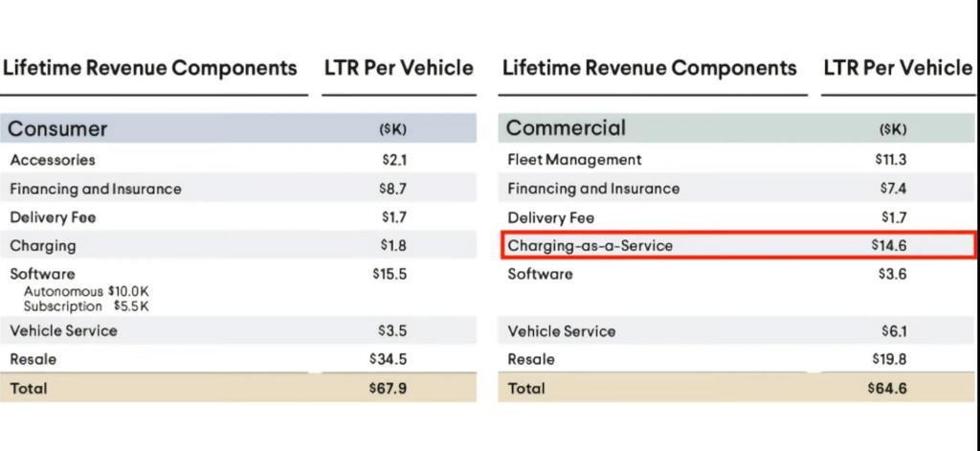Click the Commercial Resale $19.8 value
This screenshot has height=451, width=980.
(890, 360)
